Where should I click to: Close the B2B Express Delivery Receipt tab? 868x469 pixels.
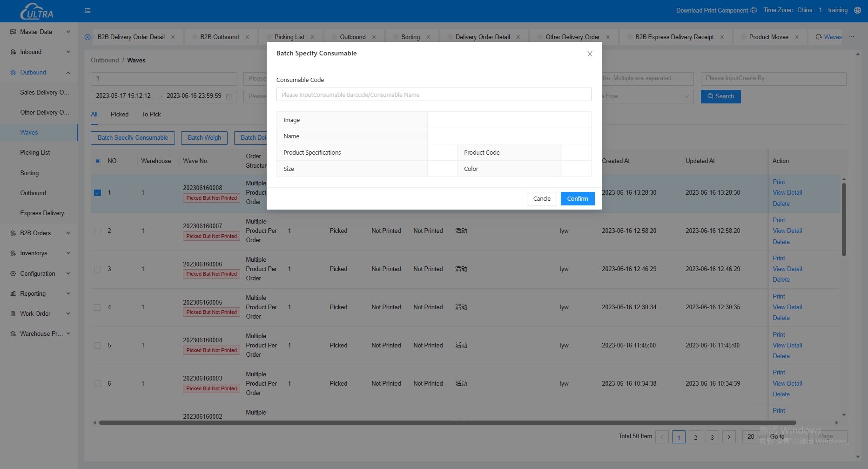click(722, 37)
